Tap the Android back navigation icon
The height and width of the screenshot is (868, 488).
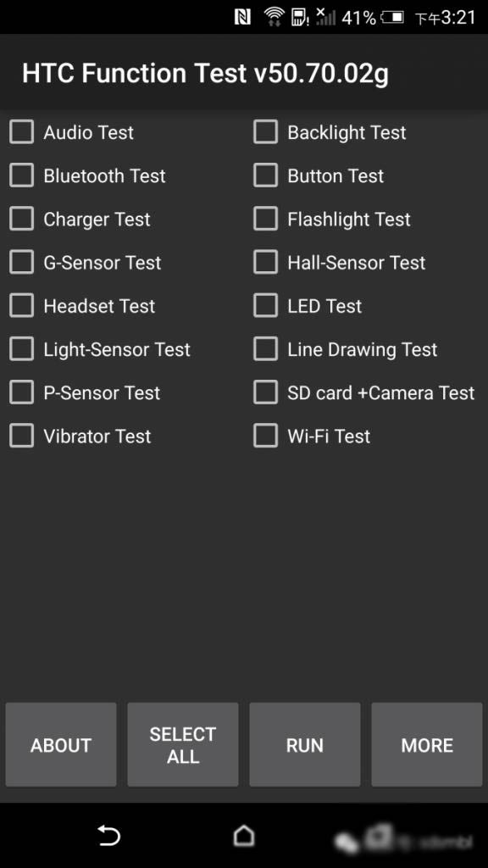(109, 835)
